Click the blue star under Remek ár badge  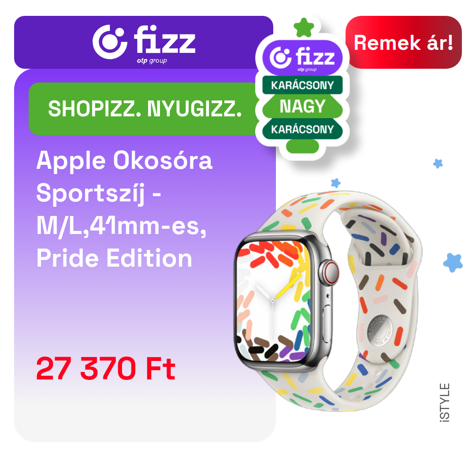tap(438, 164)
